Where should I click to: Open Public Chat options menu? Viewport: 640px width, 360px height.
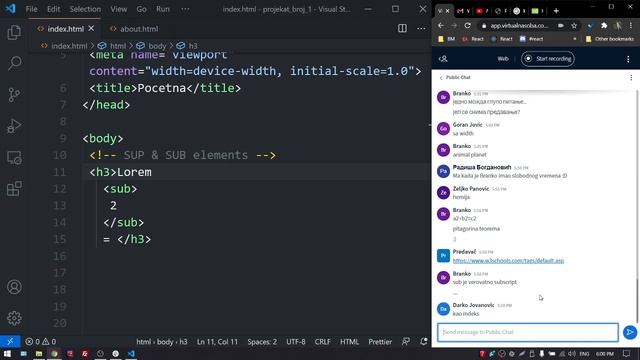(631, 77)
